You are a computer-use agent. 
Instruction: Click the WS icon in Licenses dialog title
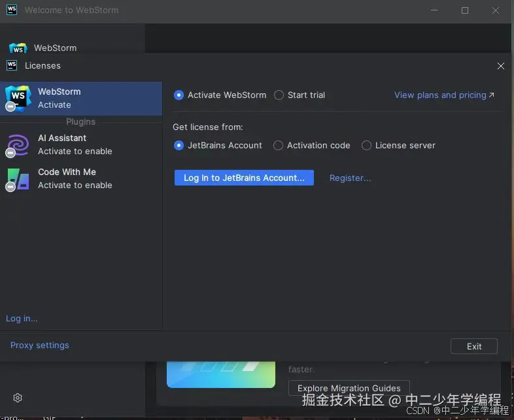click(12, 65)
